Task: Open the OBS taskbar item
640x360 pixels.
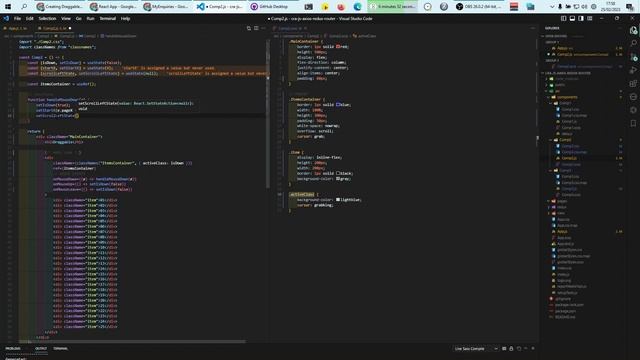Action: (479, 7)
